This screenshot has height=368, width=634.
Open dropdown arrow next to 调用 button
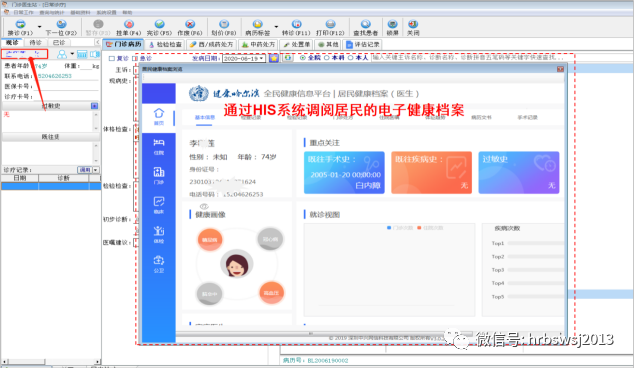point(96,170)
